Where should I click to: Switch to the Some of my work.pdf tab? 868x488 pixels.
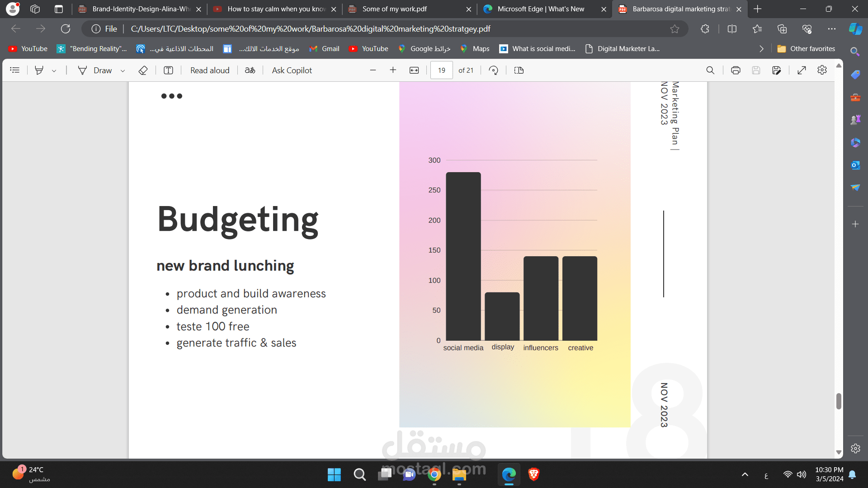(x=394, y=9)
